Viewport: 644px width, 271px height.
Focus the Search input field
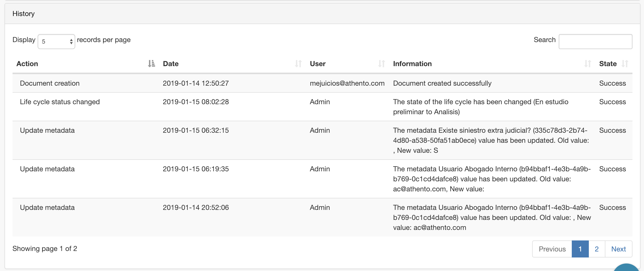pos(595,42)
